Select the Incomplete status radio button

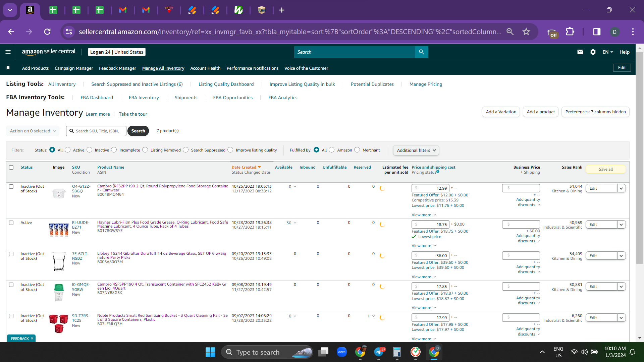click(x=114, y=150)
